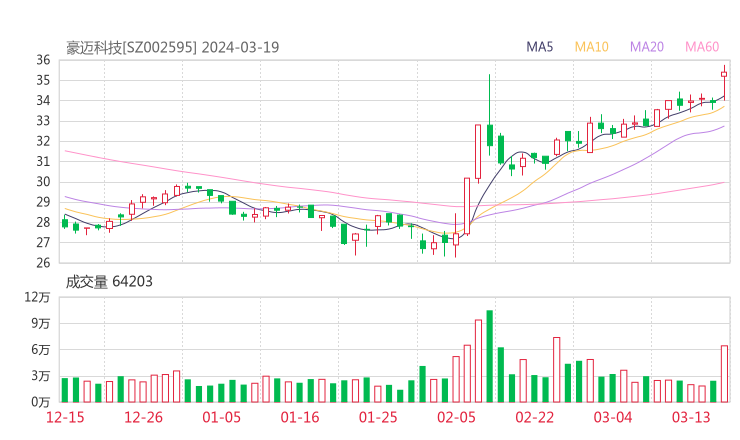Click the 6万 volume axis label

click(41, 350)
